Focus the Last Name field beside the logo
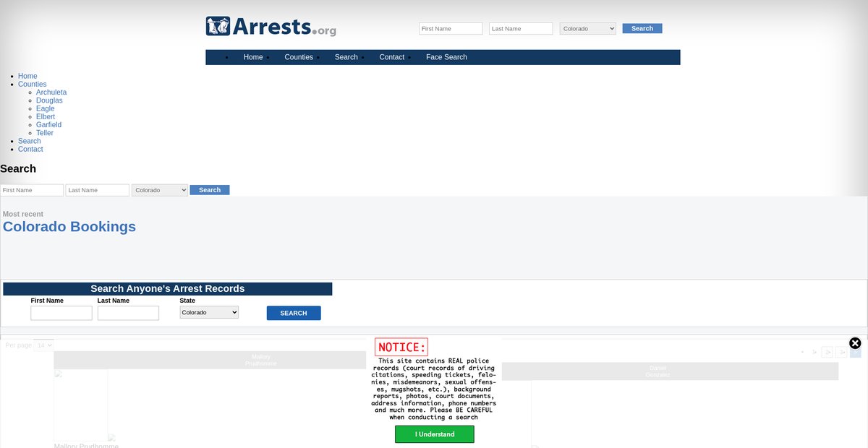The width and height of the screenshot is (868, 448). [x=521, y=29]
